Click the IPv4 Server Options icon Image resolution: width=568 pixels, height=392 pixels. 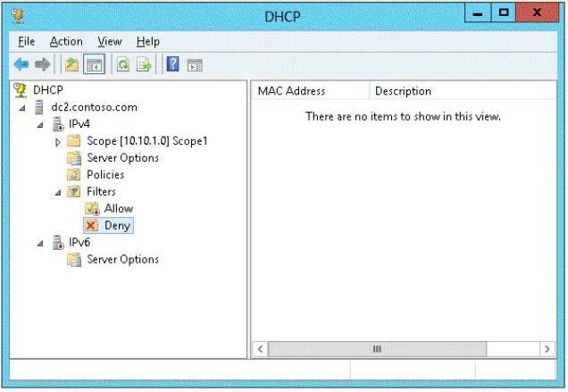(x=74, y=158)
